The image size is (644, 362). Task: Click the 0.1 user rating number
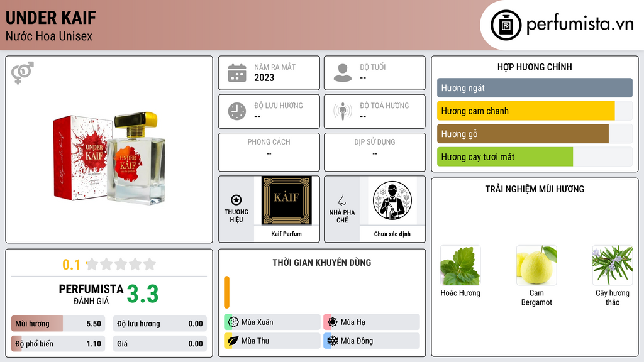pos(72,265)
